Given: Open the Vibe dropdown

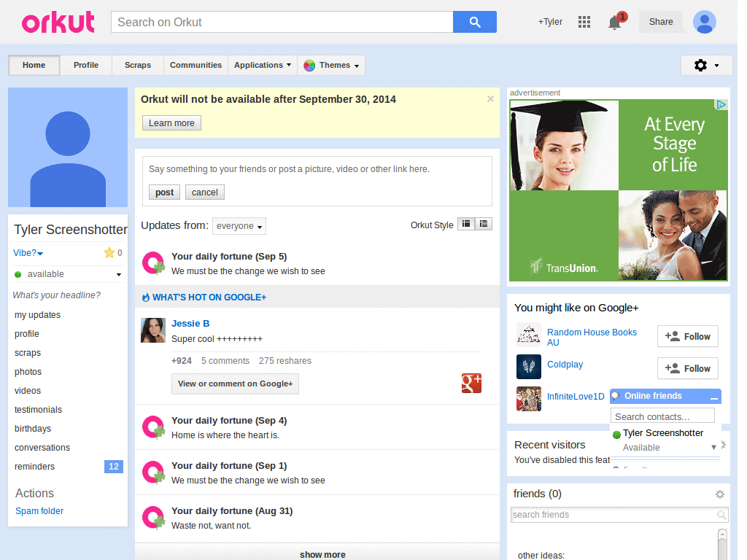Looking at the screenshot, I should pos(28,253).
